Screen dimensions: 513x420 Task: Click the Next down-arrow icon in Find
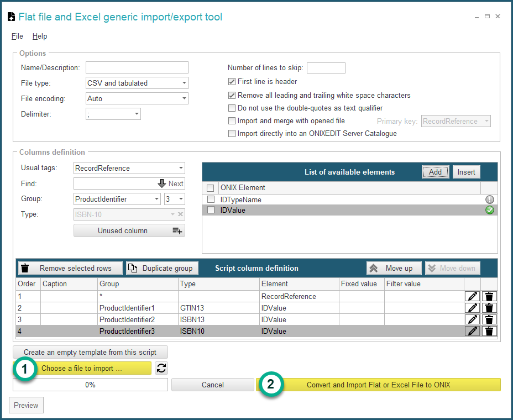tap(162, 183)
